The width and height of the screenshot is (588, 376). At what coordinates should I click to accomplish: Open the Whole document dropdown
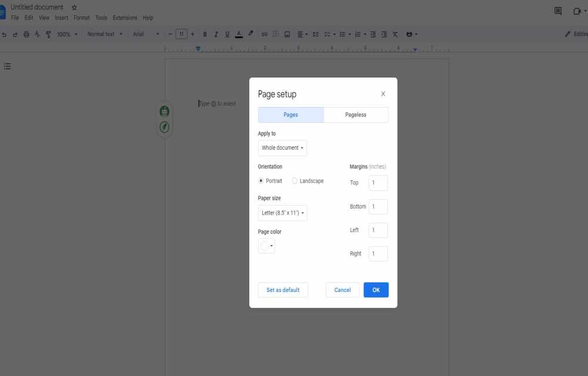[282, 147]
